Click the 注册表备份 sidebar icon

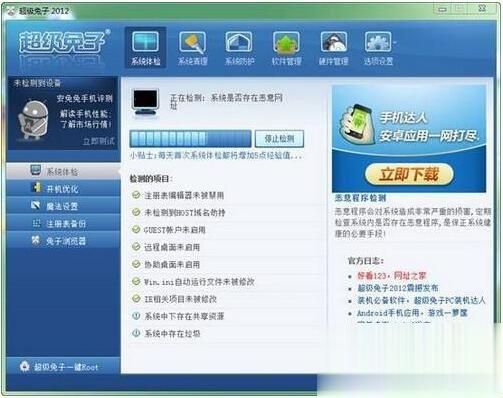[36, 223]
